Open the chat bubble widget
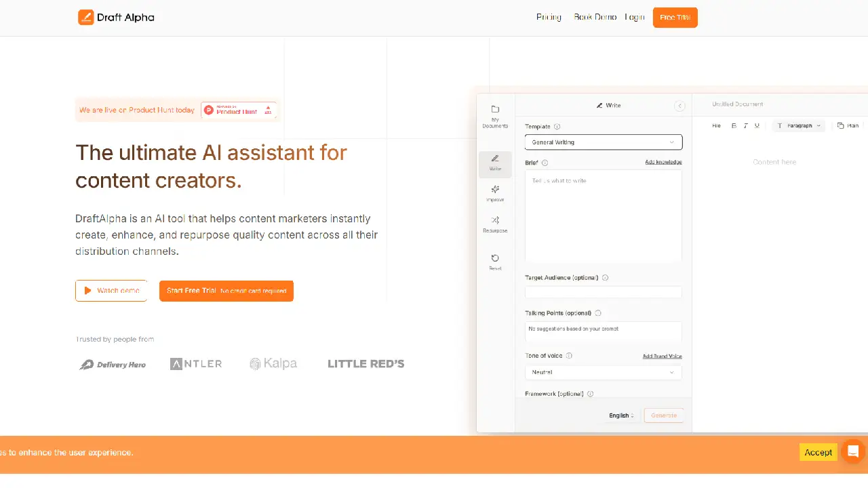 (853, 451)
